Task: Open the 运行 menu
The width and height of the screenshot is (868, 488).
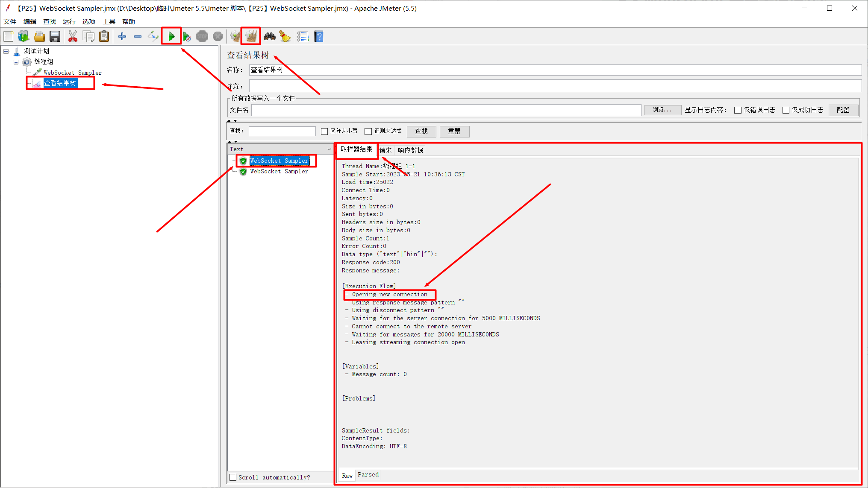Action: 69,21
